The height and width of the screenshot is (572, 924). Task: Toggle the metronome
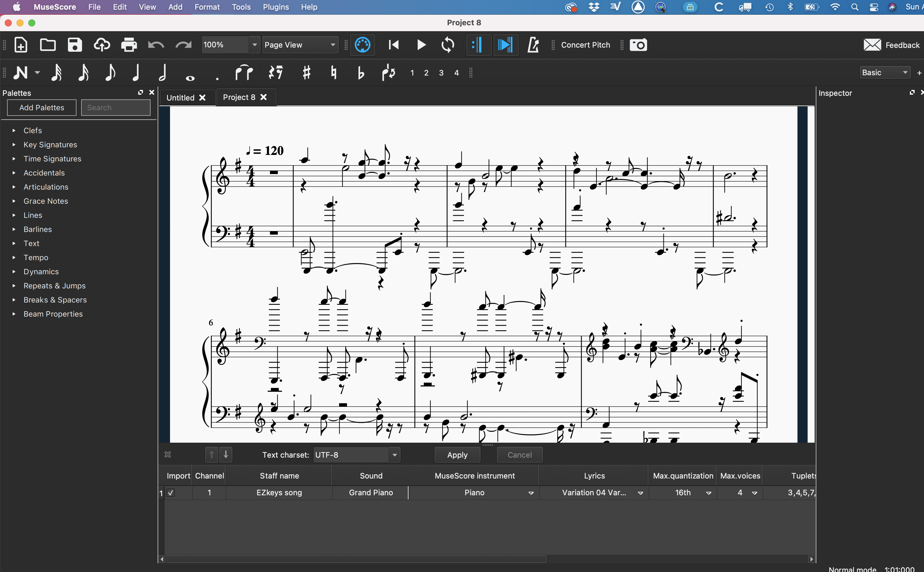tap(533, 45)
